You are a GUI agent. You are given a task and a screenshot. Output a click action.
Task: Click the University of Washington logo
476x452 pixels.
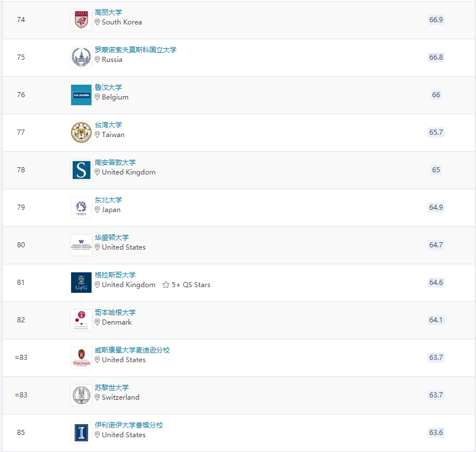pos(81,245)
